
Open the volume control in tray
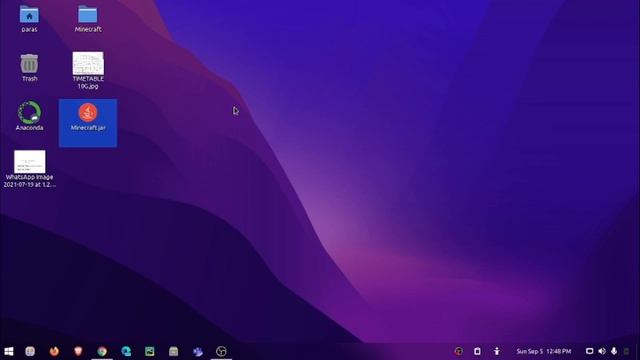(602, 351)
